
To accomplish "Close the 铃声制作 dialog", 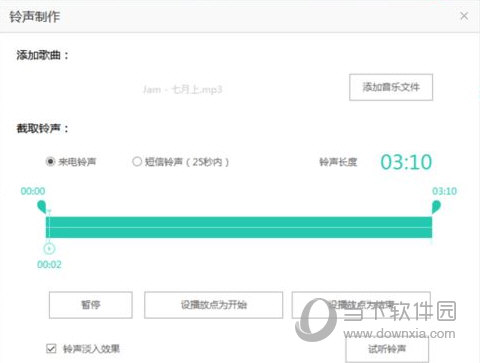I will pos(464,16).
